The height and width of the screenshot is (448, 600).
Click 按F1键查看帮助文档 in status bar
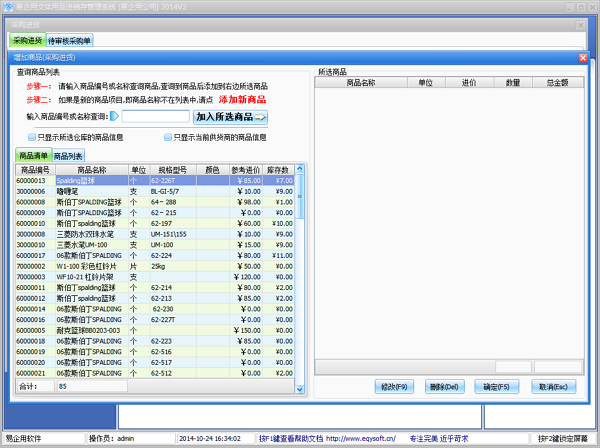pyautogui.click(x=291, y=439)
